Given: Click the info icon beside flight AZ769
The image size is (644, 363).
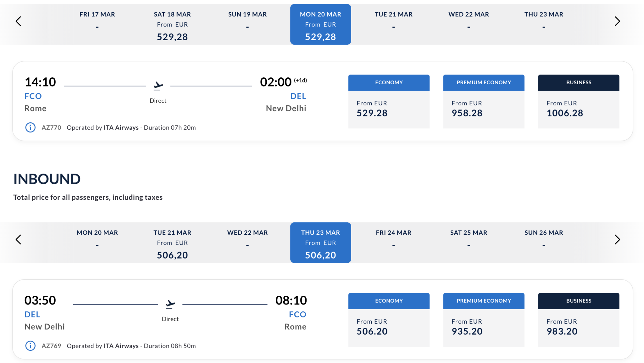Looking at the screenshot, I should click(x=30, y=346).
